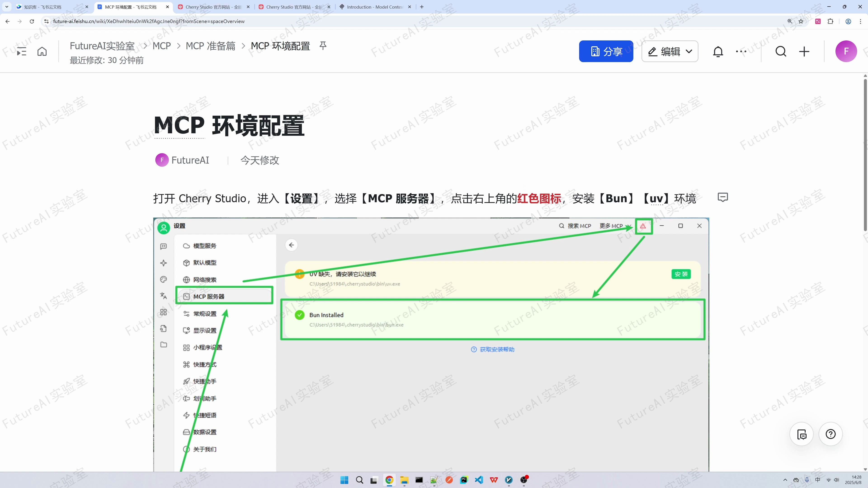Screen dimensions: 868x488
Task: Click the help question-mark icon bottom right
Action: click(x=831, y=434)
